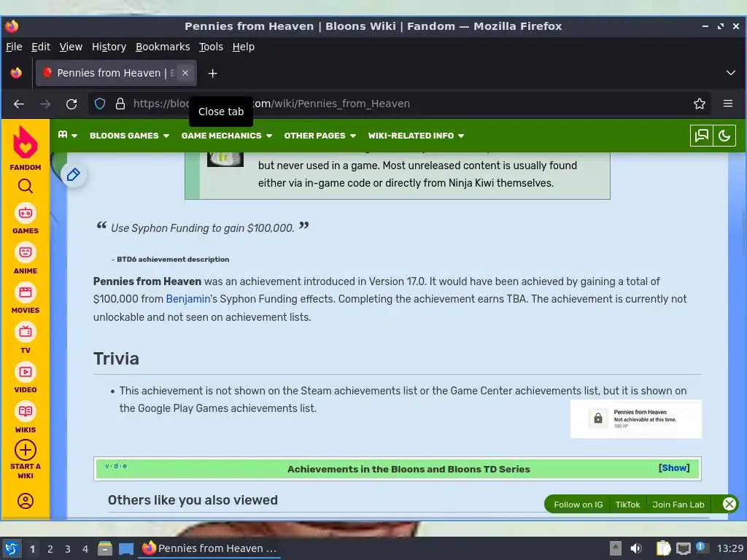
Task: Click the volume speaker tray icon
Action: (636, 548)
